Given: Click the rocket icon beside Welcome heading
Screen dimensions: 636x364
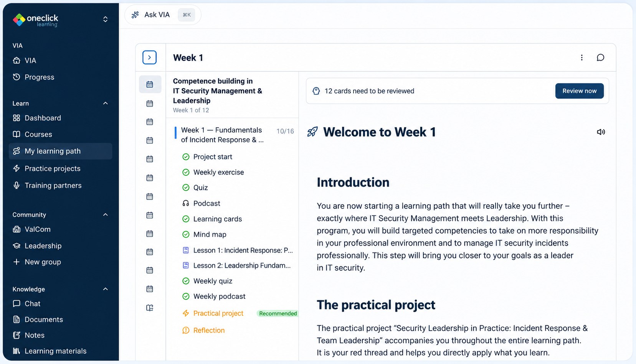Looking at the screenshot, I should [312, 132].
